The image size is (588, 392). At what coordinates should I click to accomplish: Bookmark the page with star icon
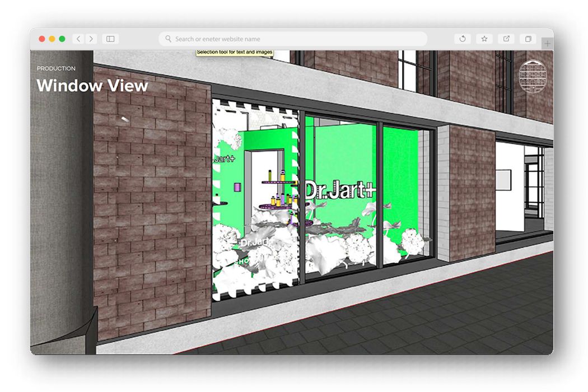(484, 39)
